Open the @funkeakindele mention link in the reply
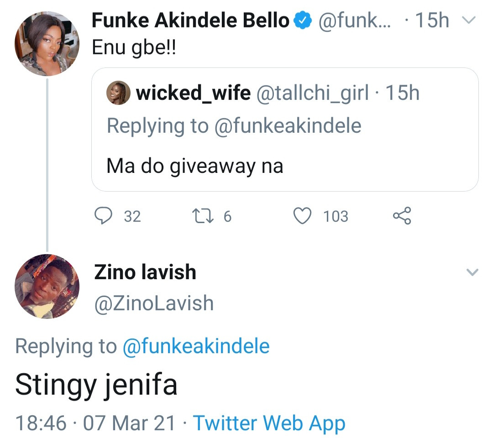Viewport: 493px width, 448px height. coord(196,346)
